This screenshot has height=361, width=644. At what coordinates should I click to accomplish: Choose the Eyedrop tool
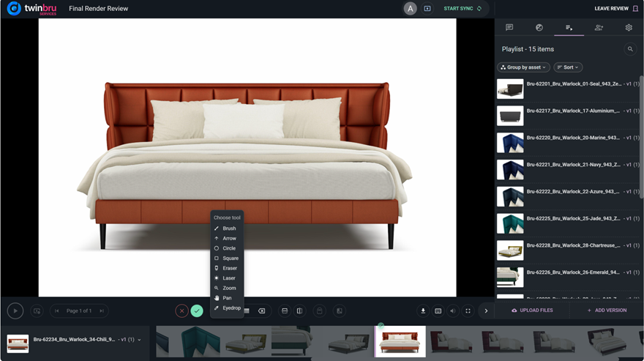pos(227,308)
